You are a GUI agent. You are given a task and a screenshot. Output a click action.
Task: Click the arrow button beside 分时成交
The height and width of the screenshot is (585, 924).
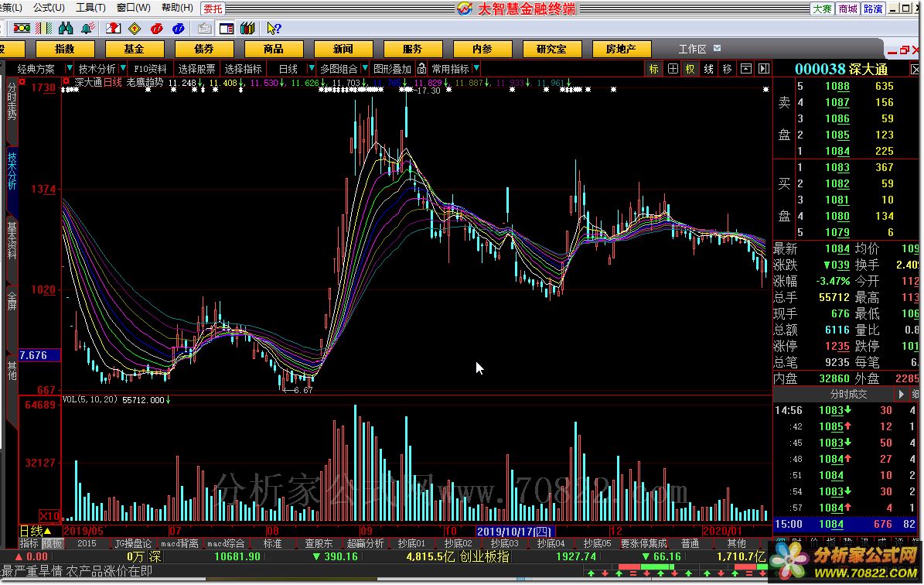[901, 394]
